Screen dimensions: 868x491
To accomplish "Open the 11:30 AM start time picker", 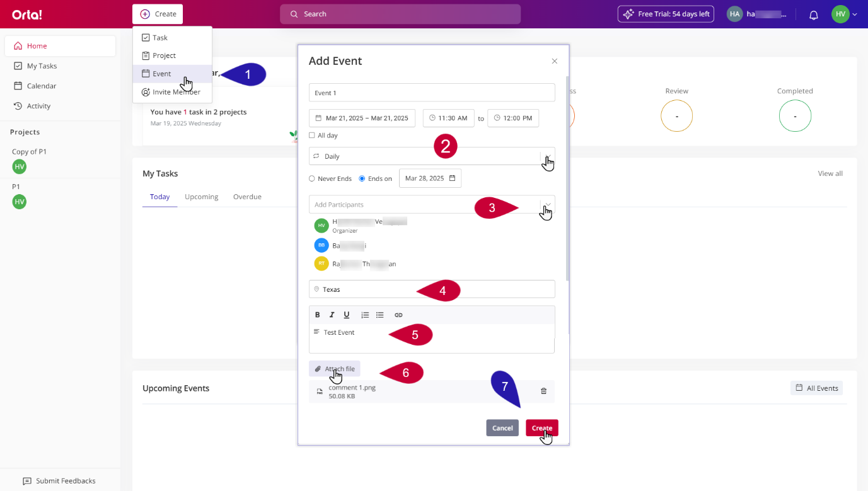I will click(448, 118).
